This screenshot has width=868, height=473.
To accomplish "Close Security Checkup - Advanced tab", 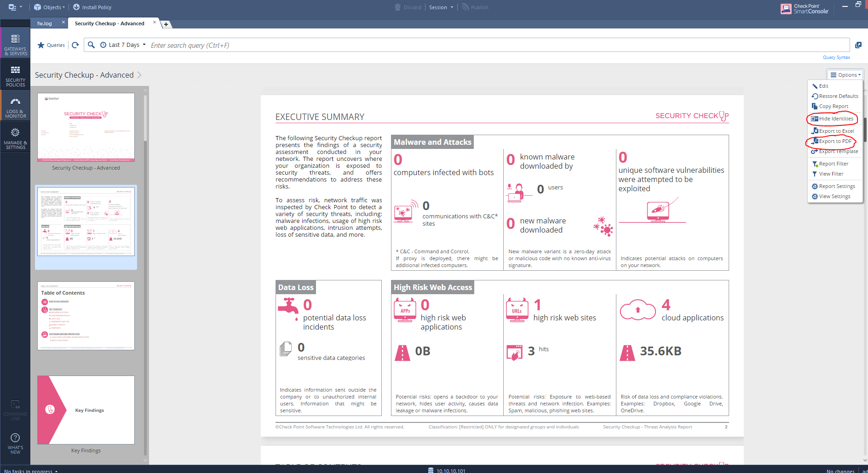I will [x=155, y=22].
